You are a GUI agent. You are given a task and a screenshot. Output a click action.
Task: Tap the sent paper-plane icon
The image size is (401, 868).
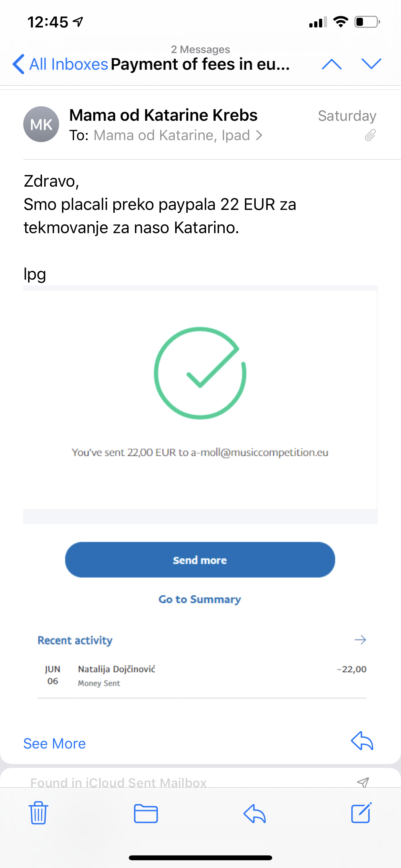click(363, 782)
